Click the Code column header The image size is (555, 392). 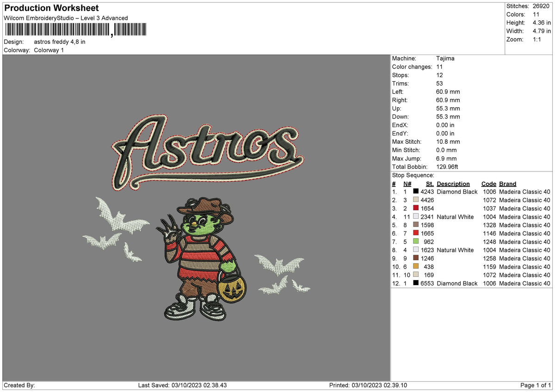pyautogui.click(x=488, y=184)
